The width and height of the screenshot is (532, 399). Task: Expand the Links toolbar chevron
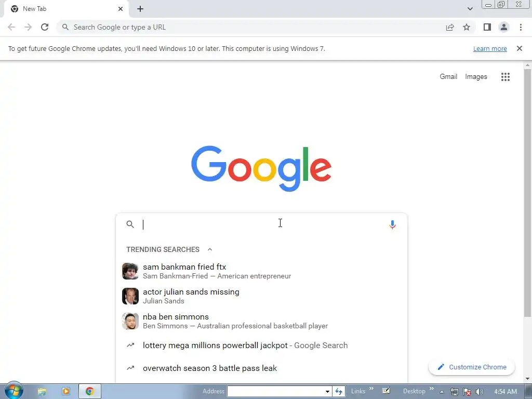click(371, 389)
